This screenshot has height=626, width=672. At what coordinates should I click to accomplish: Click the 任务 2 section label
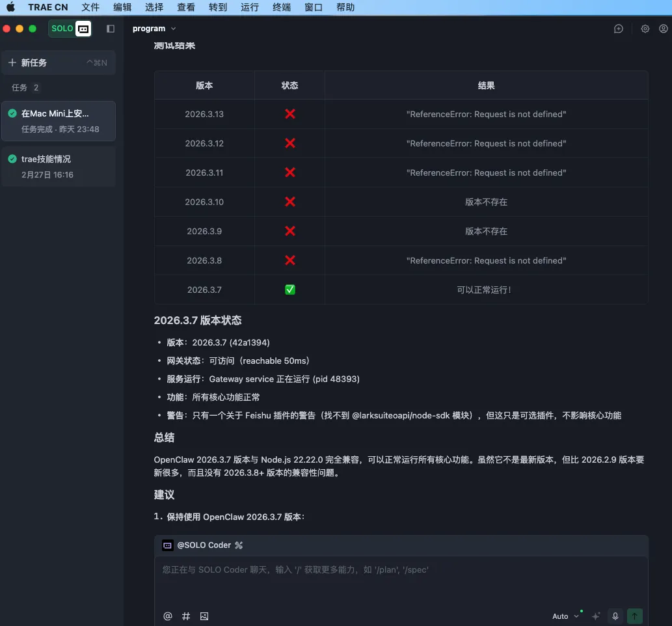(x=25, y=87)
